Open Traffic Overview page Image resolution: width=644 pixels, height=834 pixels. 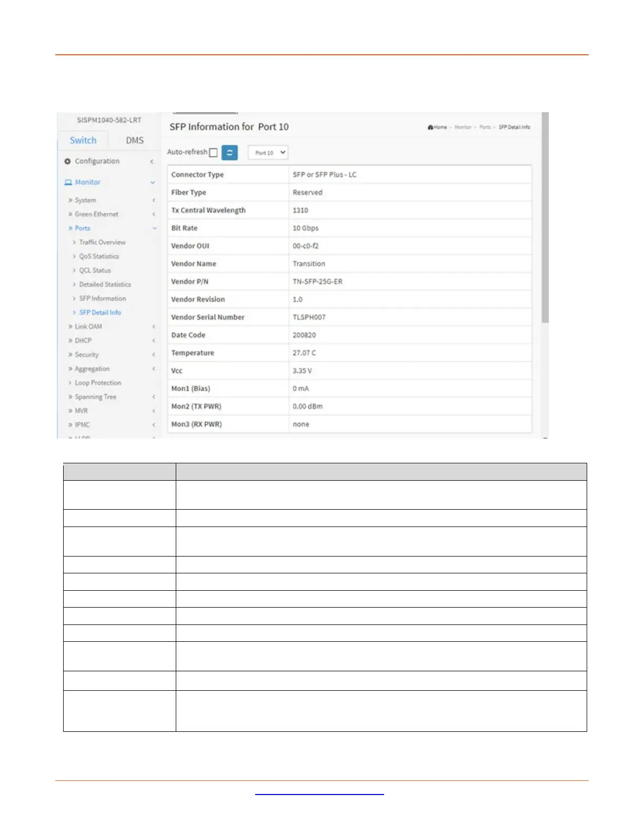tap(102, 242)
